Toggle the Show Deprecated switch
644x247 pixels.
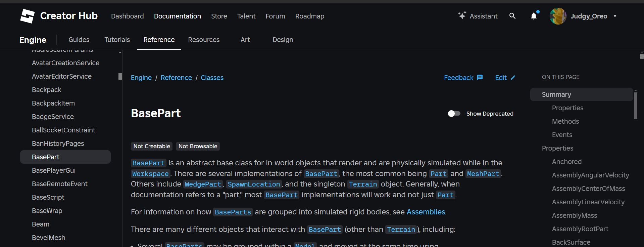pos(454,114)
